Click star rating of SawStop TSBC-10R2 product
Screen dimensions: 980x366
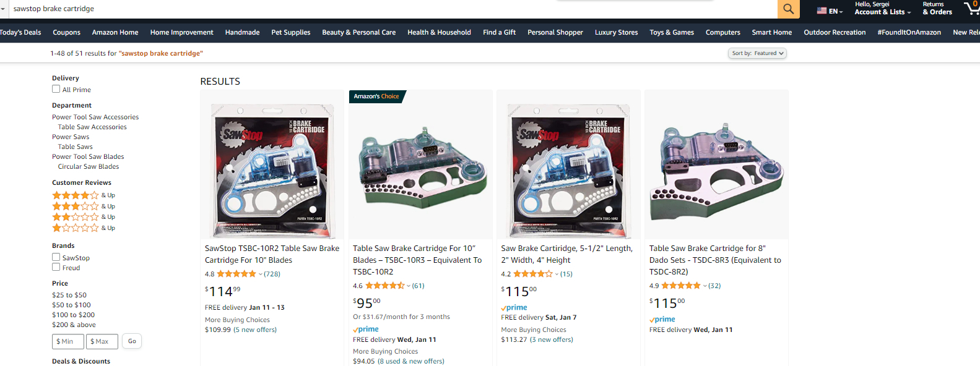click(236, 274)
